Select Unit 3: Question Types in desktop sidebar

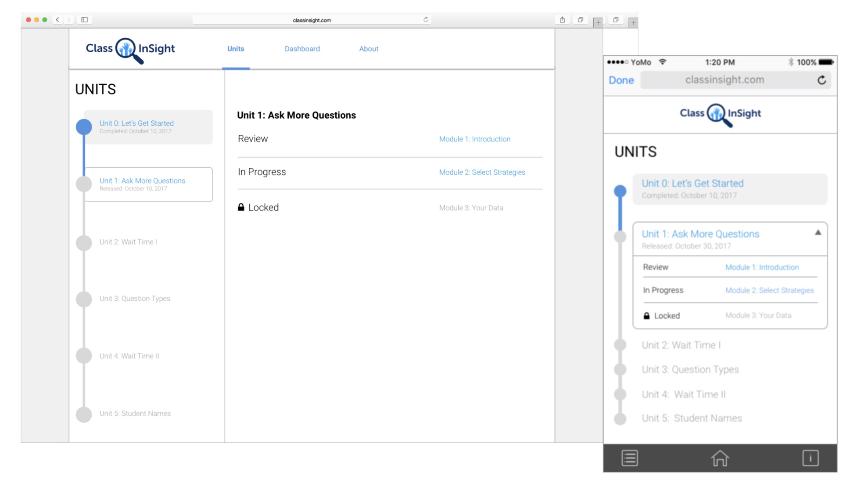(135, 299)
